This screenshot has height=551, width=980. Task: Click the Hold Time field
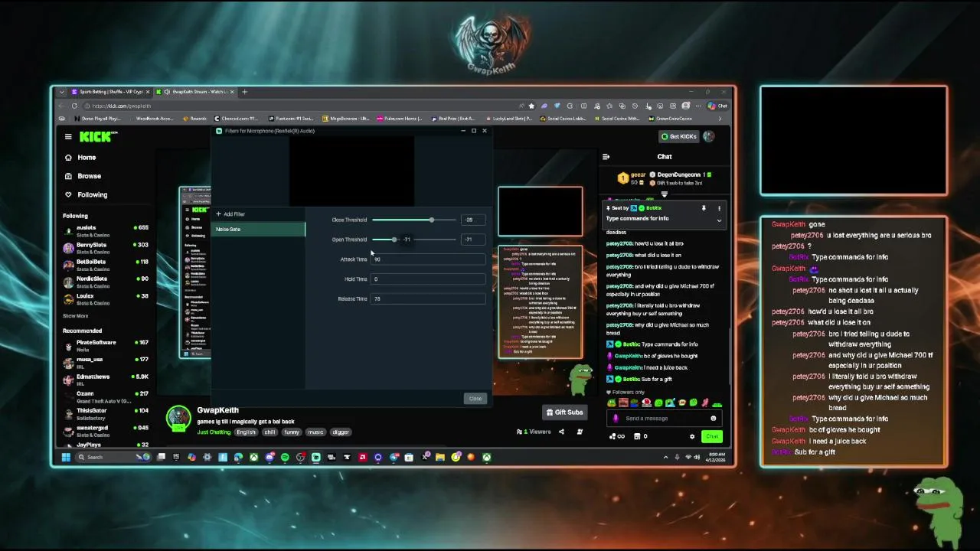click(x=428, y=279)
